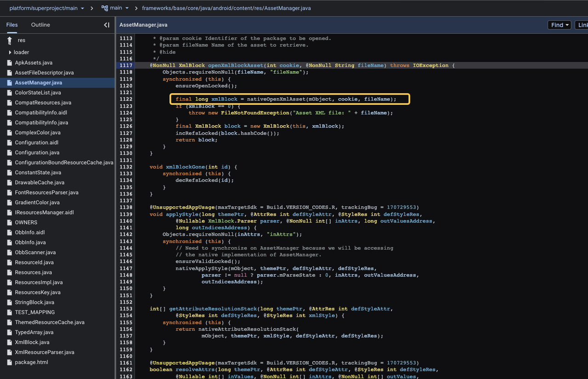Screen dimensions: 588x379
Task: Click the file icon beside ApkAssets.java
Action: coord(9,62)
